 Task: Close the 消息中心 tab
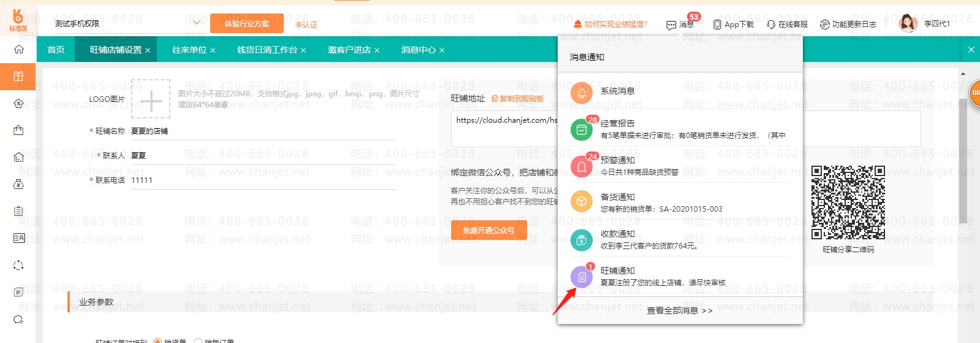click(x=442, y=50)
